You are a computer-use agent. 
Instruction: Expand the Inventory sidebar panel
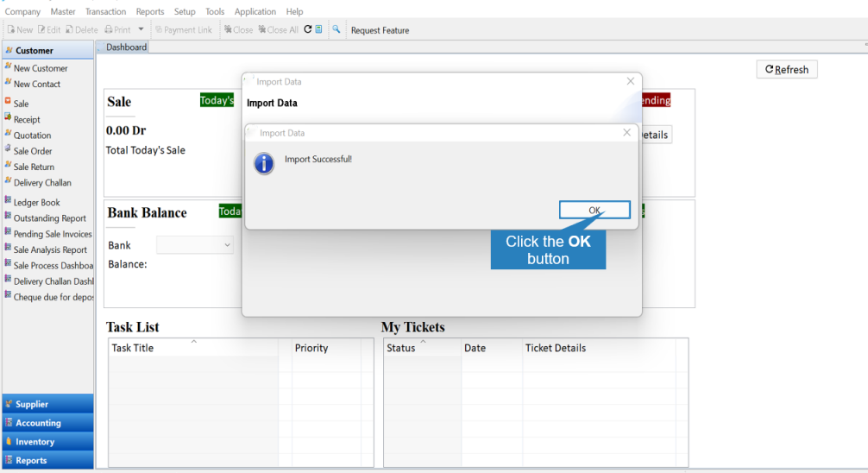(x=48, y=441)
